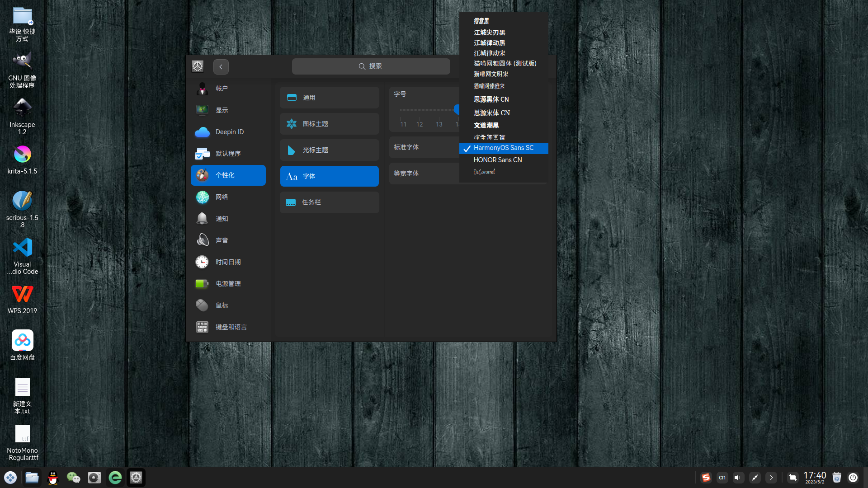The width and height of the screenshot is (868, 488).
Task: Select 思源黑体 CN in the font list
Action: 491,99
